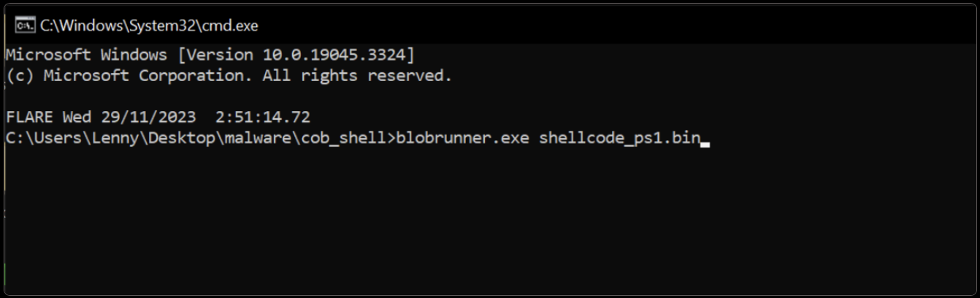Click the cmd.exe icon in title bar
The width and height of the screenshot is (980, 298).
pos(24,26)
